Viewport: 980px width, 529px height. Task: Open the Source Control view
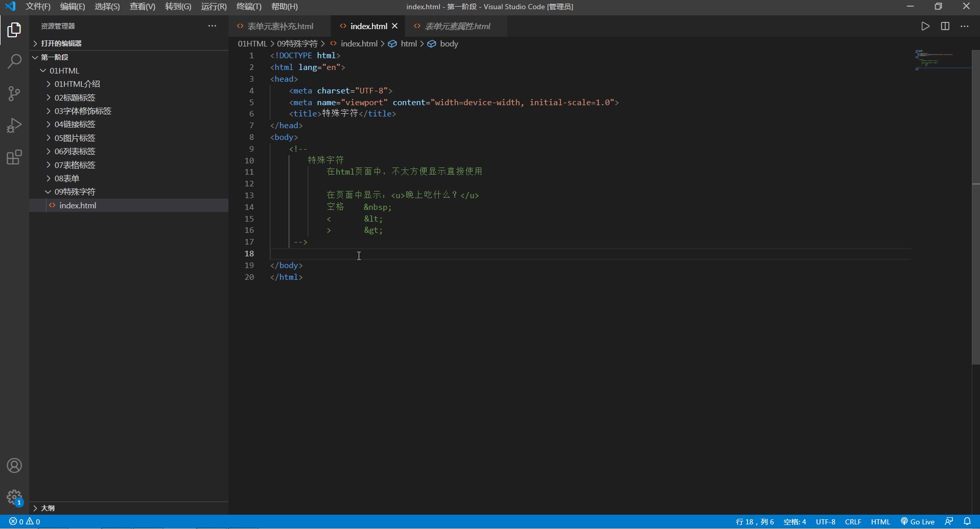14,93
